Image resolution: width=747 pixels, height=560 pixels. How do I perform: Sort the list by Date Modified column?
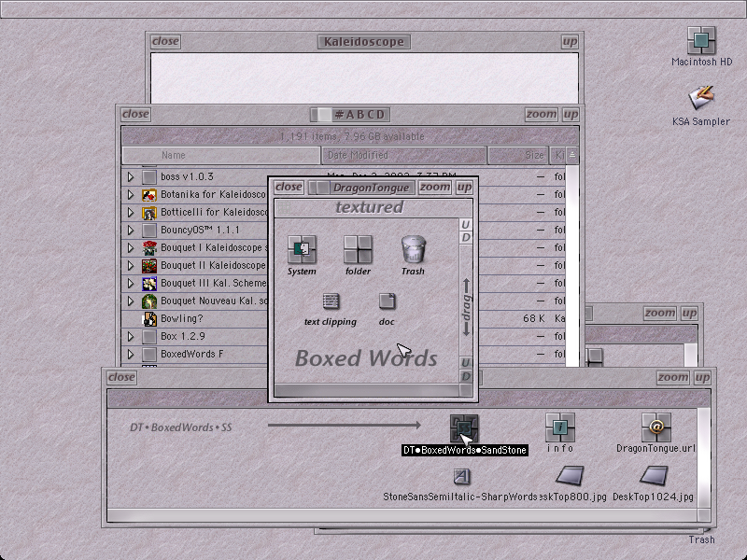[x=404, y=155]
